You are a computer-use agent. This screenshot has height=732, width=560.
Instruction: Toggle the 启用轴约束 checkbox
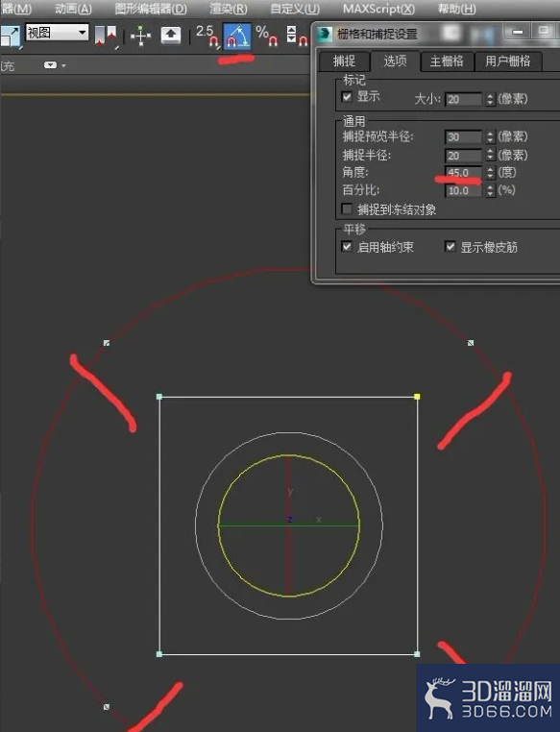click(347, 247)
